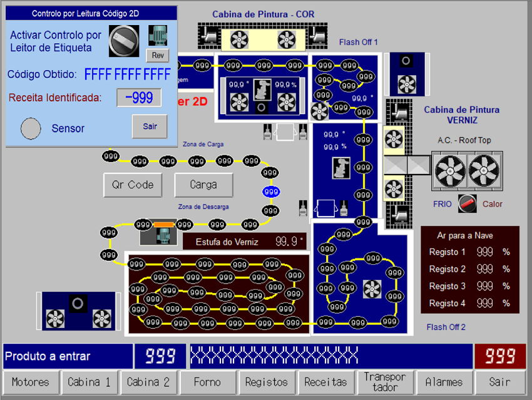Switch the FRIO/Calor rotary selector
This screenshot has height=400, width=532.
pyautogui.click(x=467, y=203)
